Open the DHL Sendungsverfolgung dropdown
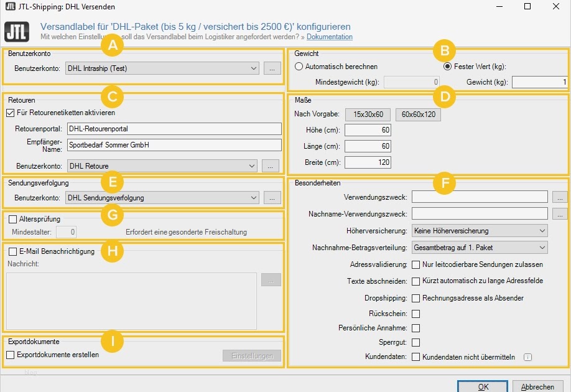571x392 pixels. click(162, 198)
